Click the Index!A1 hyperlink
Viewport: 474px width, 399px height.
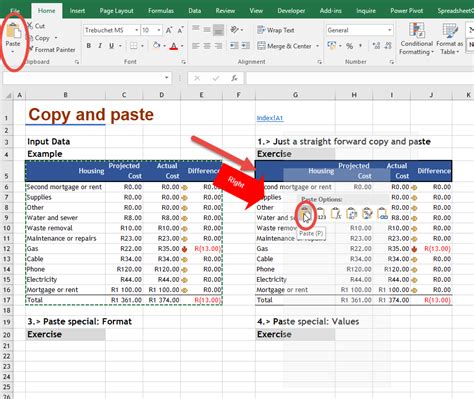pyautogui.click(x=270, y=118)
